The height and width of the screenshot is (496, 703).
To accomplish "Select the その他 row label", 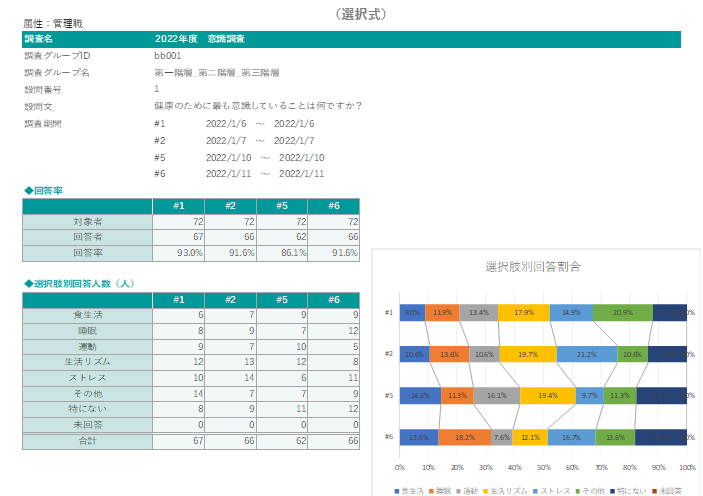I will pyautogui.click(x=87, y=394).
